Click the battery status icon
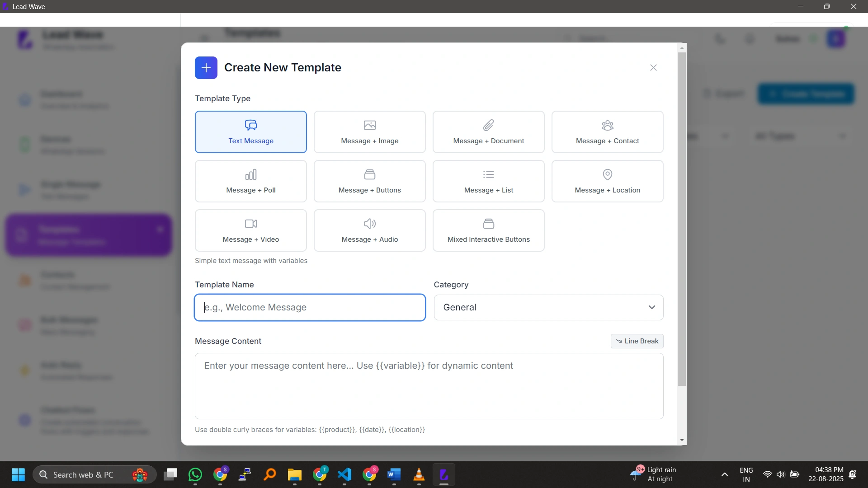Viewport: 868px width, 488px height. pyautogui.click(x=795, y=475)
